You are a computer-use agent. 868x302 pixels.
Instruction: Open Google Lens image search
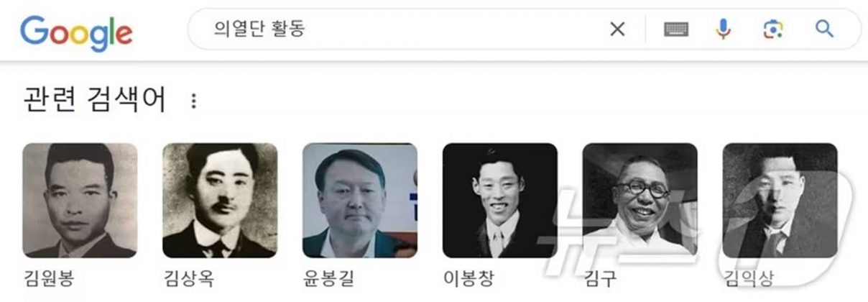(x=772, y=29)
